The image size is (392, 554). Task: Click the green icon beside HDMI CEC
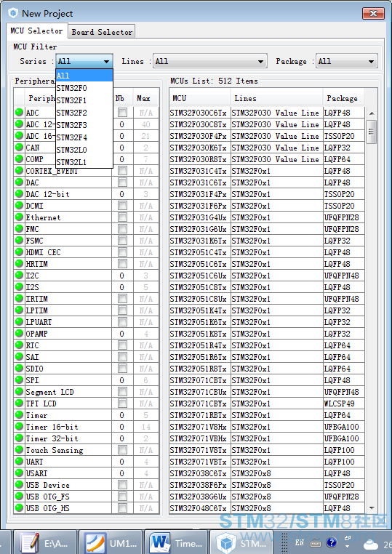(x=19, y=252)
